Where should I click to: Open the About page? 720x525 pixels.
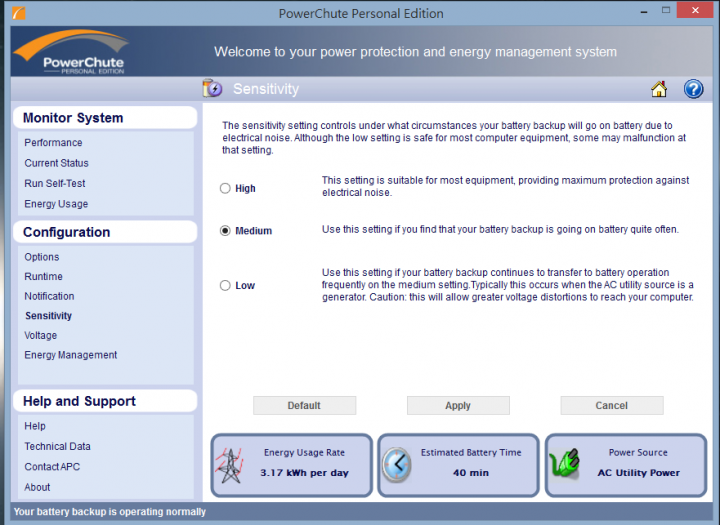(37, 487)
